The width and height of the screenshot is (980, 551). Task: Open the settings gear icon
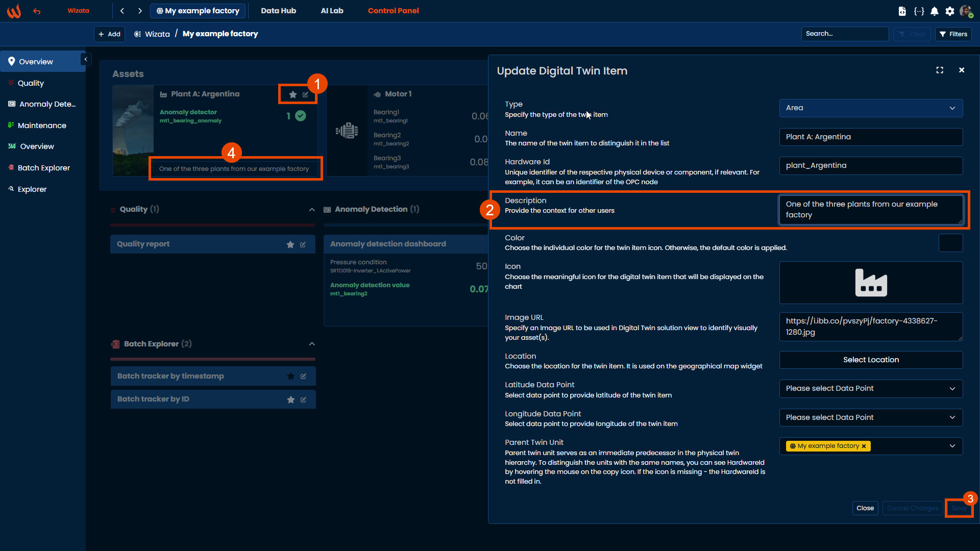pyautogui.click(x=949, y=11)
